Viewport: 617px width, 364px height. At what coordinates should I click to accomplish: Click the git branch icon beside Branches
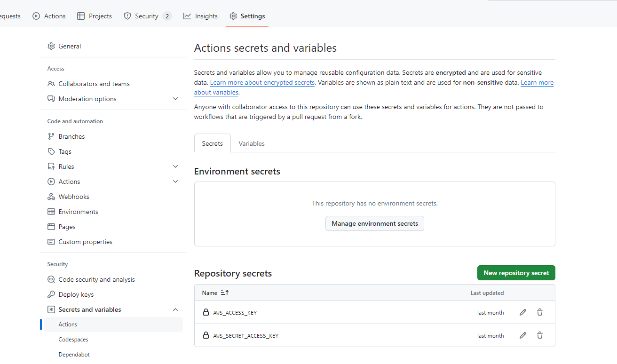tap(51, 136)
